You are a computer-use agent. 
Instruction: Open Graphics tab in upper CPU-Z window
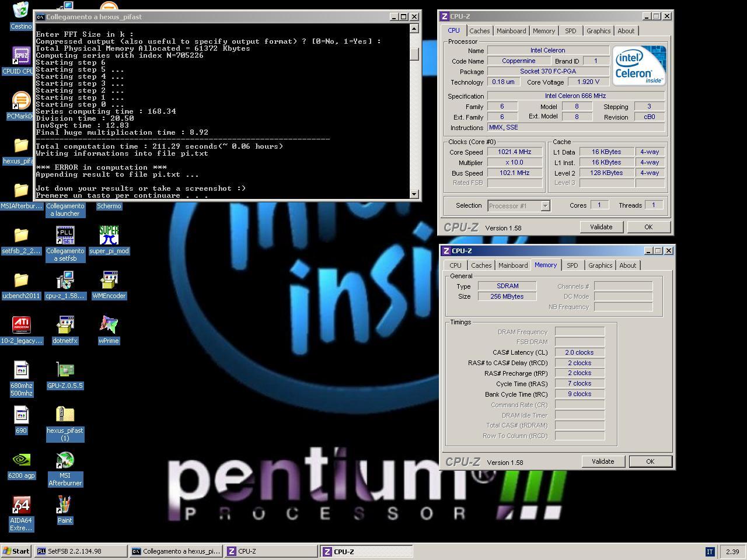coord(598,31)
